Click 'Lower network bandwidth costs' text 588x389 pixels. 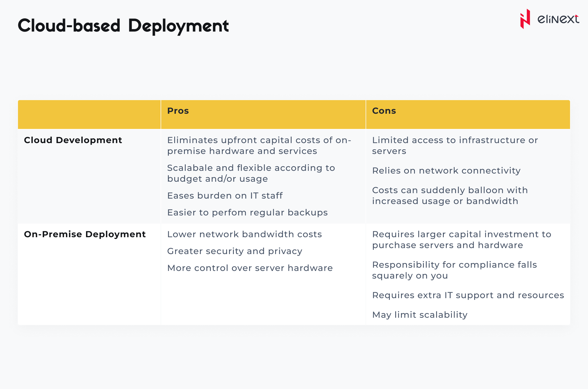(x=244, y=234)
